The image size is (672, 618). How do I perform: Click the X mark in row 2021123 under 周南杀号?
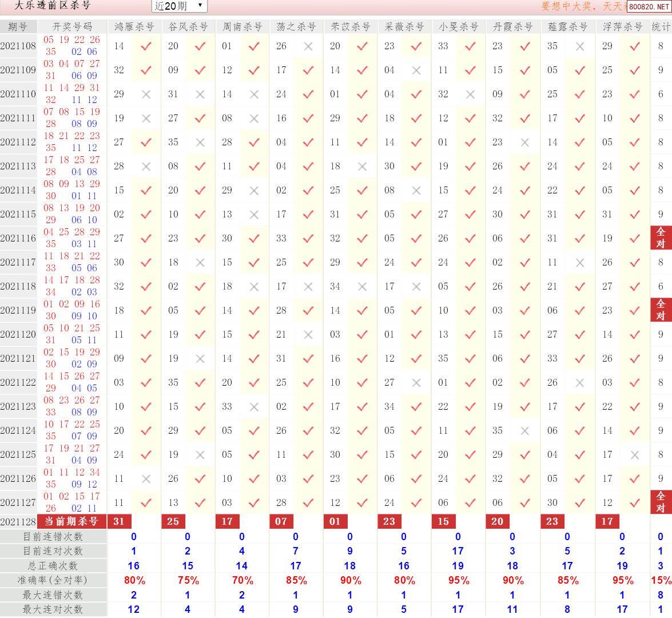point(254,407)
